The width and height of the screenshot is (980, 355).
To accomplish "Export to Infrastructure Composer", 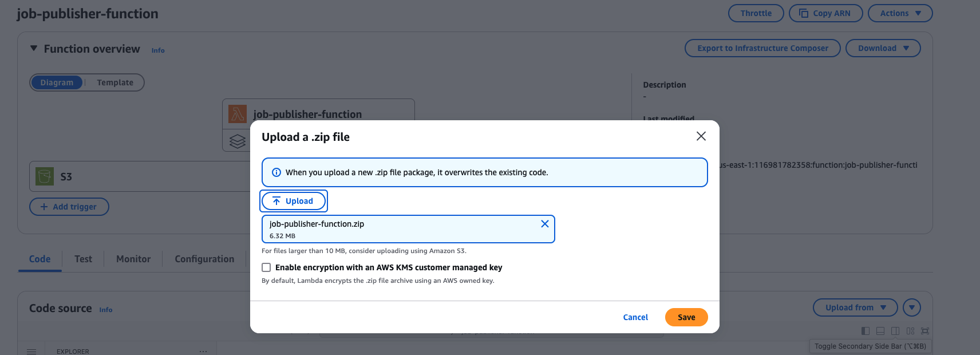I will coord(762,48).
